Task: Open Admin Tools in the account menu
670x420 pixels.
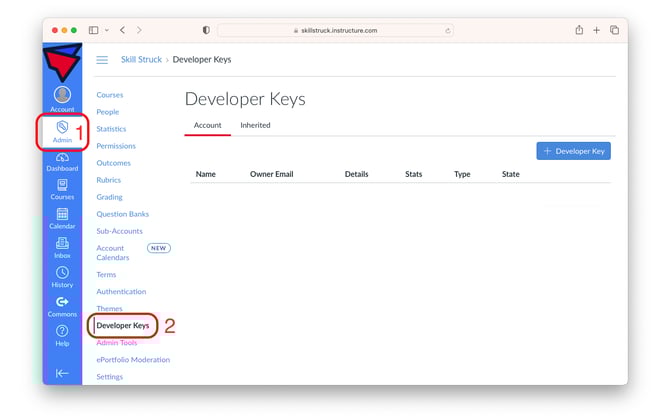Action: click(x=117, y=343)
